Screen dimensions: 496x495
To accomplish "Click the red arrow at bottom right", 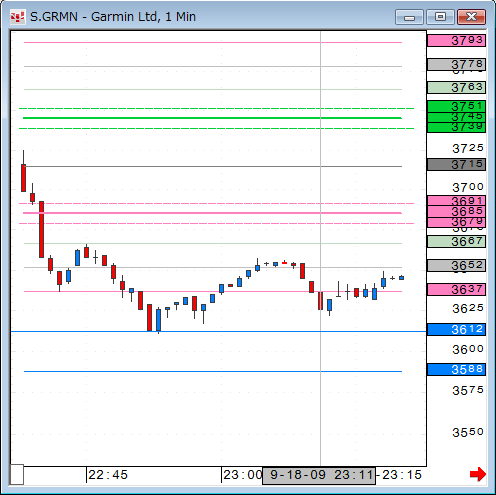I will 478,474.
